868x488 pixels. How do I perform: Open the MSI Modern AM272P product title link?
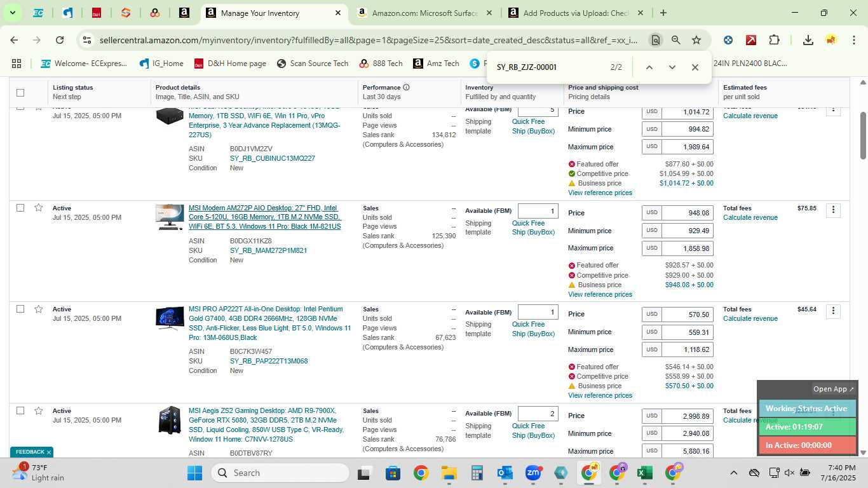265,217
